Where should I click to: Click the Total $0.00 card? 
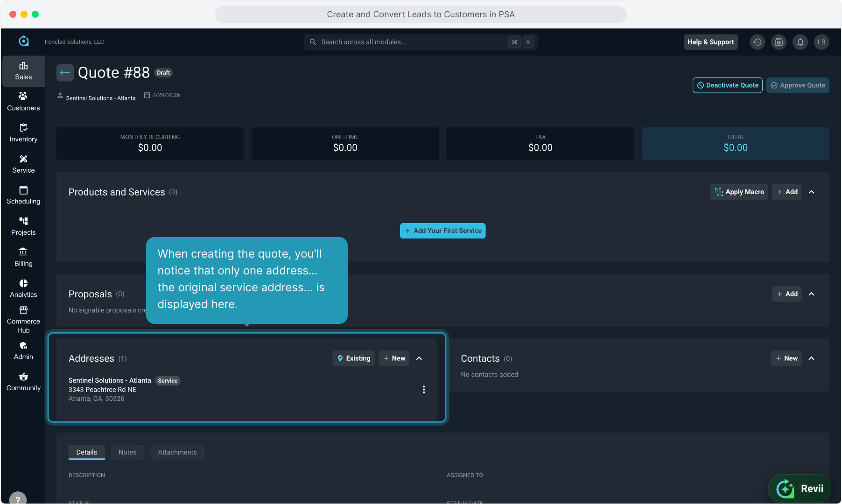click(736, 144)
